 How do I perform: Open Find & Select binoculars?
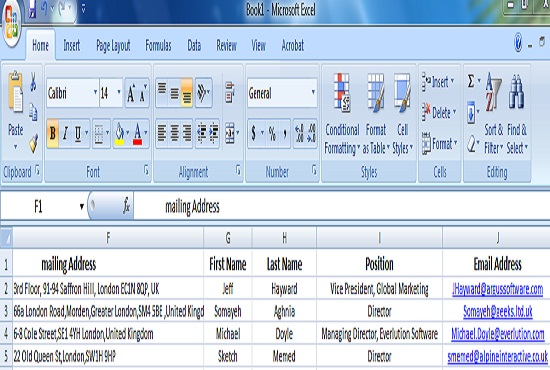[517, 114]
